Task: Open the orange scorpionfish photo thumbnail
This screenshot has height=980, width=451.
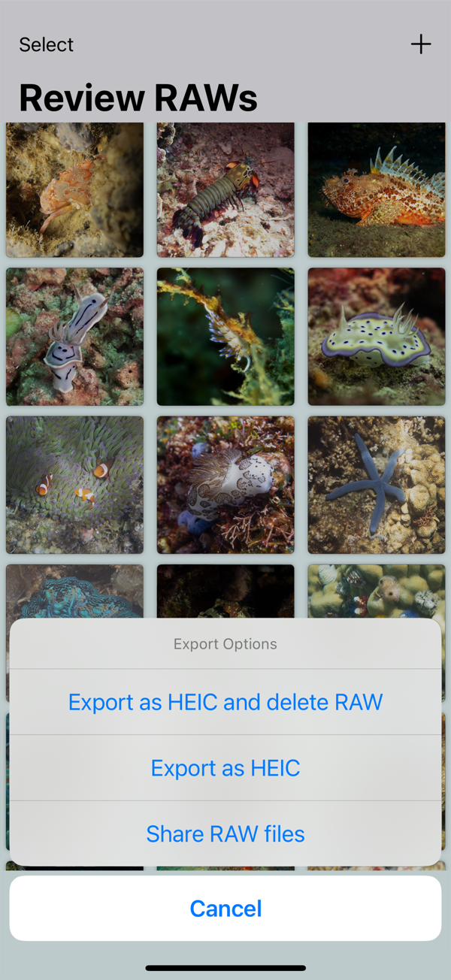Action: pyautogui.click(x=377, y=190)
